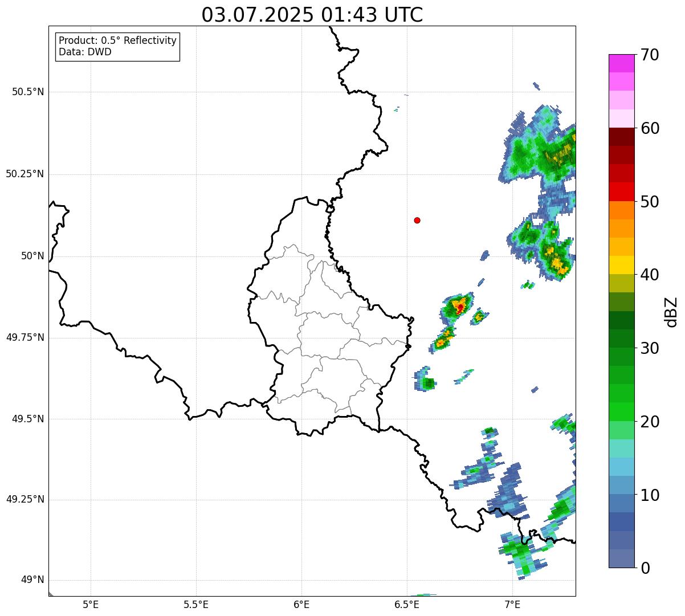Click the 30 tick label on colorbar
This screenshot has height=616, width=685.
coord(650,348)
